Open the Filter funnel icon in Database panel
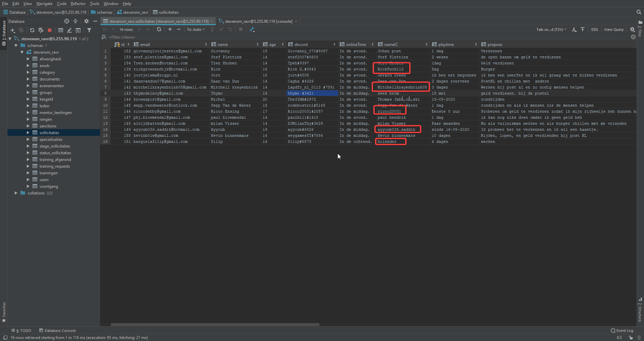 pyautogui.click(x=89, y=30)
